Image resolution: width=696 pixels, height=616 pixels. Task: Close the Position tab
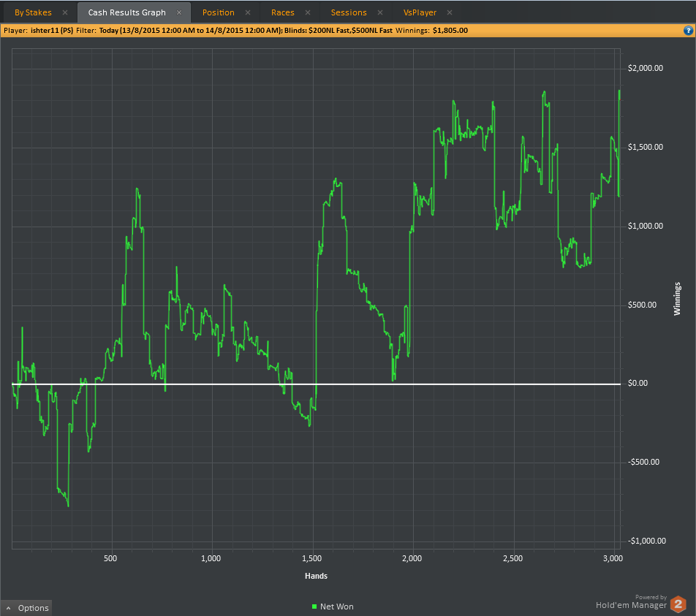[x=248, y=12]
